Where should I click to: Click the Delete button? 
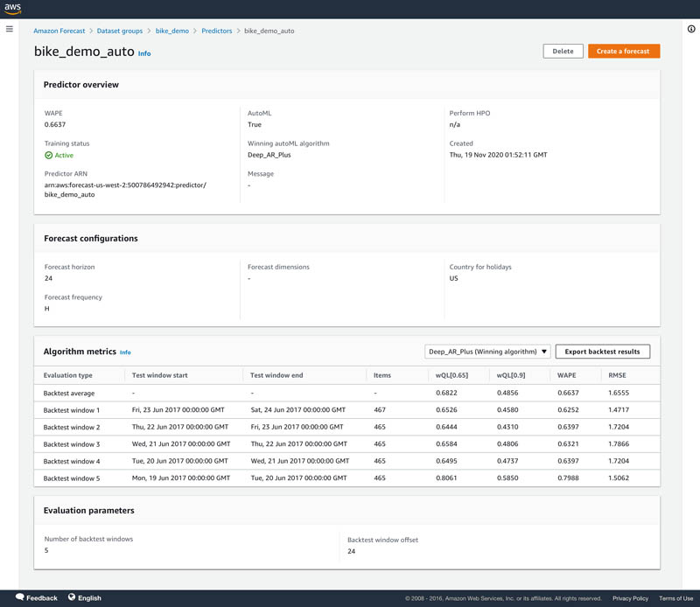click(x=563, y=52)
